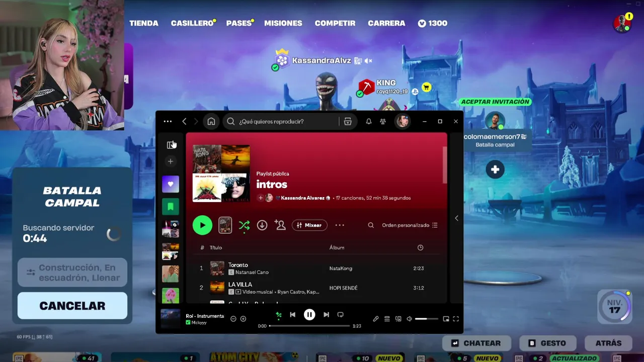
Task: Go back in Spotify navigation
Action: click(x=184, y=122)
